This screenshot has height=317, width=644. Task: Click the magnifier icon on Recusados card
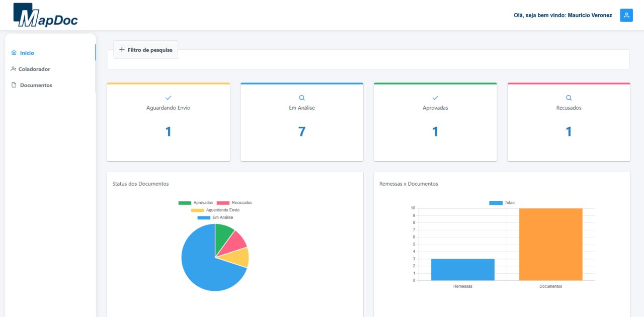[x=569, y=98]
